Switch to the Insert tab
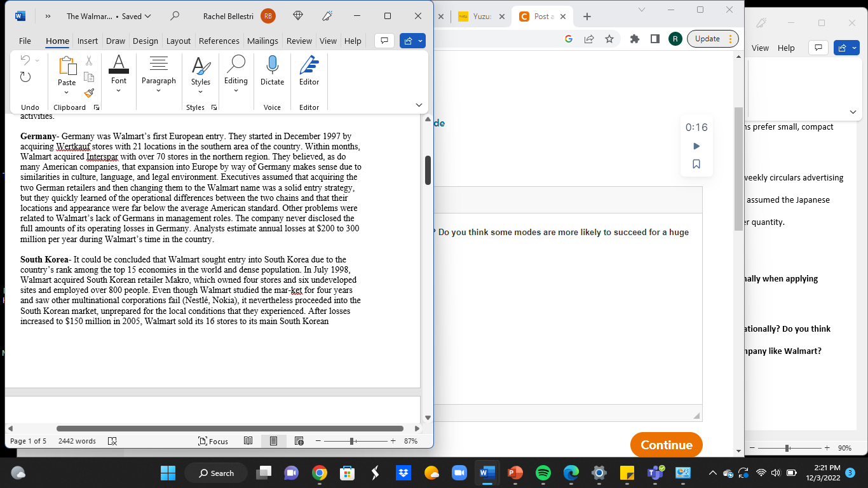Image resolution: width=868 pixels, height=488 pixels. [88, 41]
